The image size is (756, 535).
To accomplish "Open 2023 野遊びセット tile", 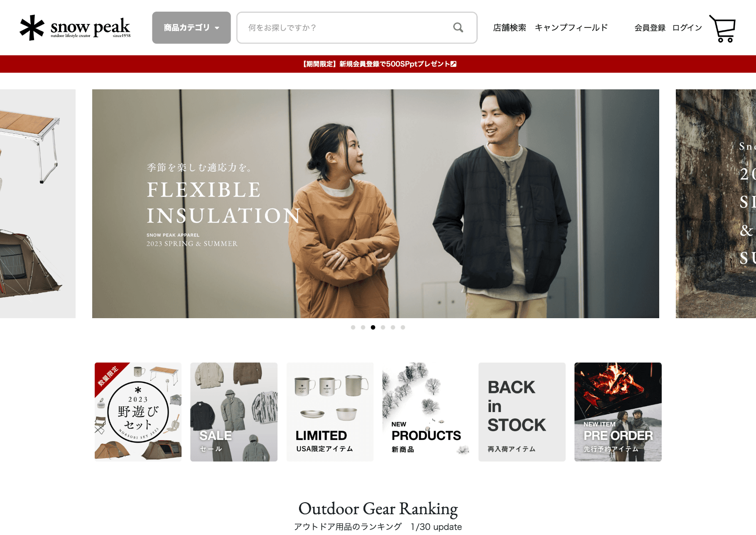I will click(138, 412).
